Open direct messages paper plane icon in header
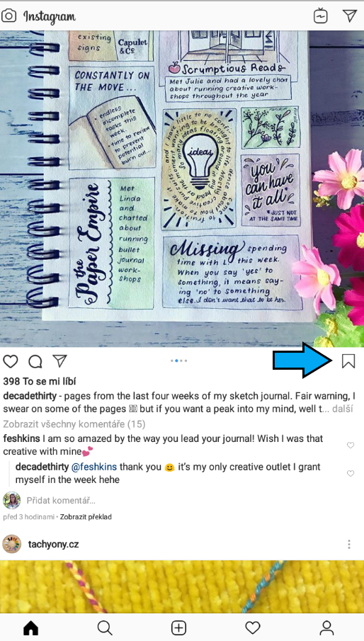The height and width of the screenshot is (641, 364). click(350, 16)
